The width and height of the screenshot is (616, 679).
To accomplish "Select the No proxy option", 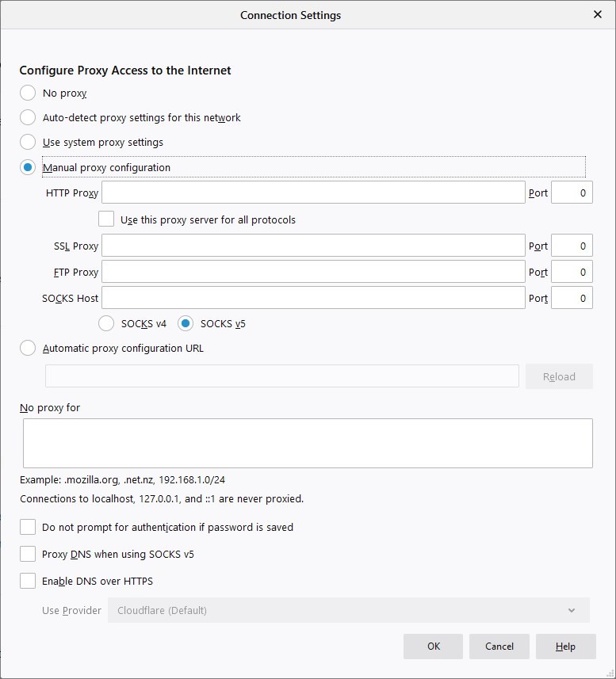I will pyautogui.click(x=28, y=93).
